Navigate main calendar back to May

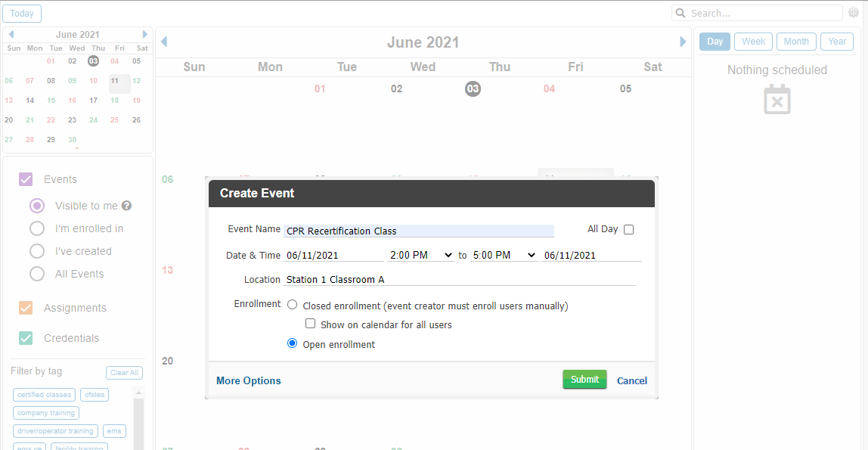click(x=163, y=42)
